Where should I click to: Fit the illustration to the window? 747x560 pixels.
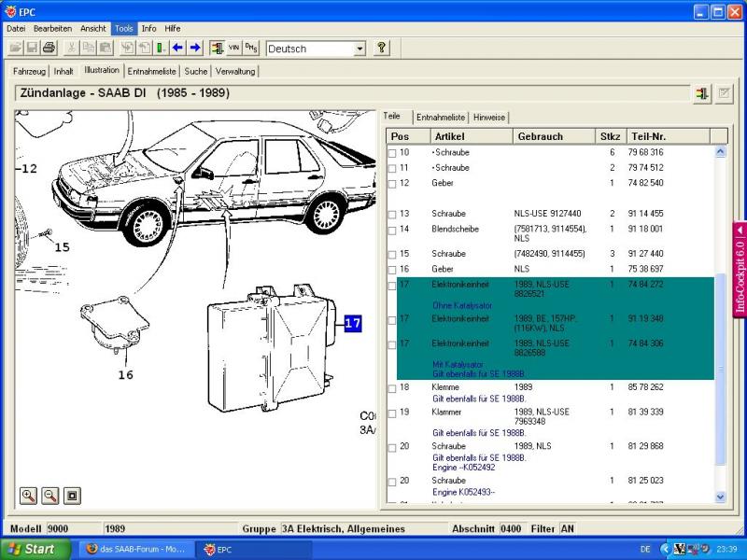click(x=72, y=496)
